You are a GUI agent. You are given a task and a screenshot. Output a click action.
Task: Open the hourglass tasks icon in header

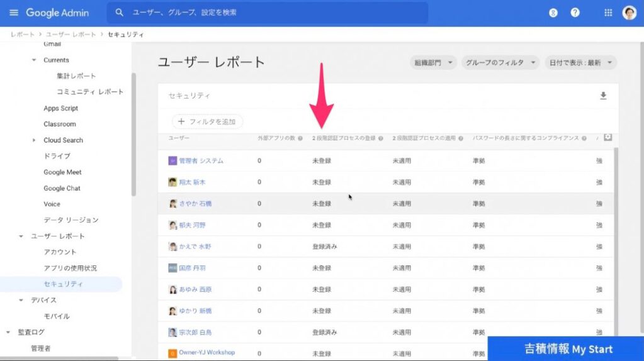[553, 13]
